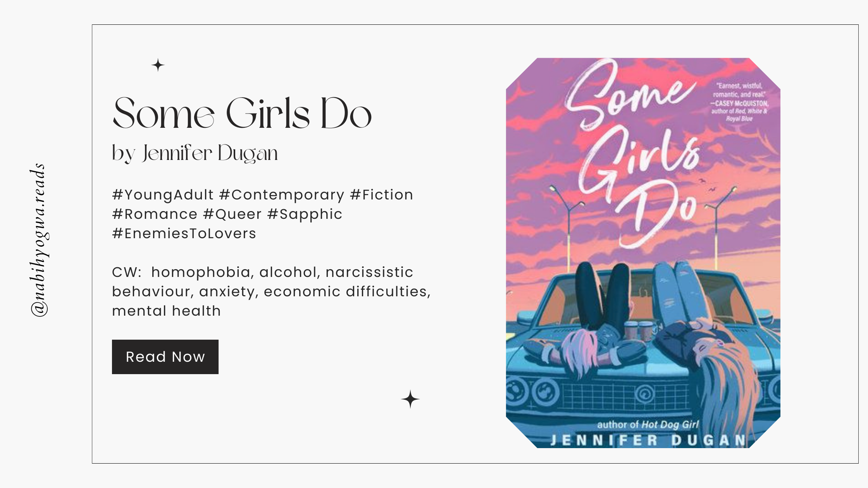The height and width of the screenshot is (488, 868).
Task: Click the Casey McQuiston quote on the cover
Action: tap(739, 102)
